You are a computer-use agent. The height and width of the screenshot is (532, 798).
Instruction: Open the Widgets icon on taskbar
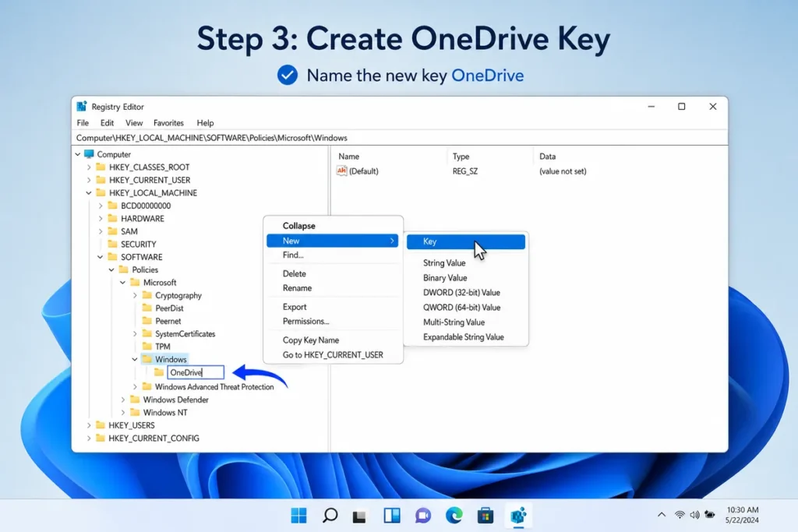click(392, 516)
